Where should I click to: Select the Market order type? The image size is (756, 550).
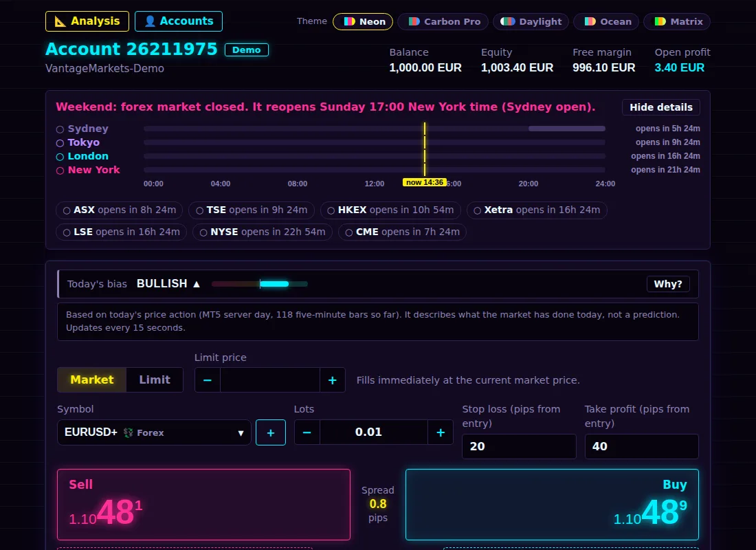point(92,379)
